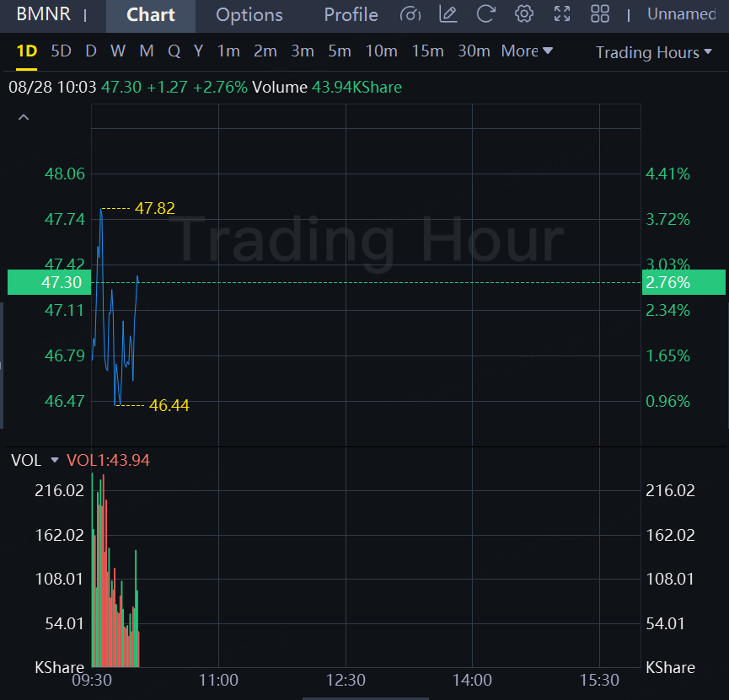Select the 1D timeframe

[x=26, y=51]
